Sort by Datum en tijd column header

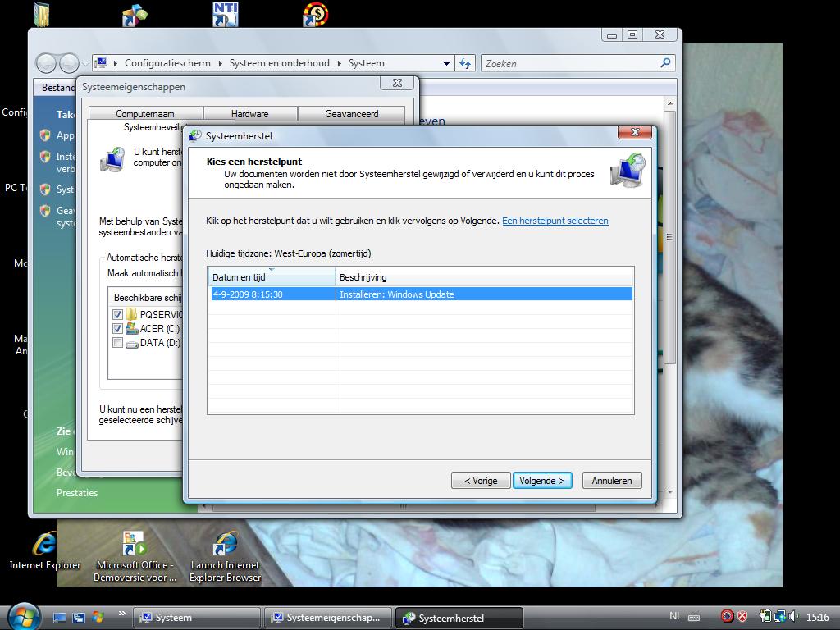[x=272, y=277]
